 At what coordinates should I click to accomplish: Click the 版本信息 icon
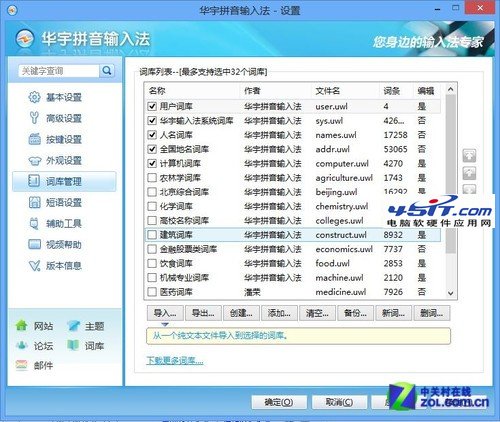34,266
